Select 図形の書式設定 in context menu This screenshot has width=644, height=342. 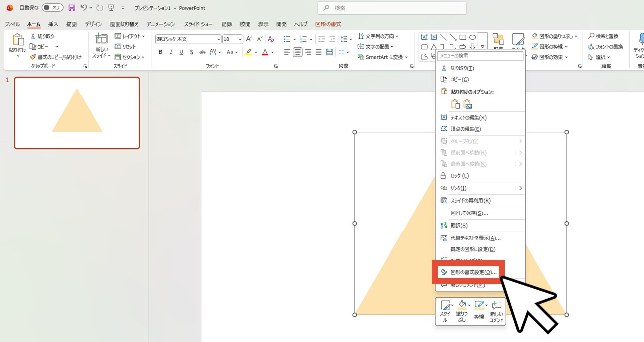click(x=468, y=272)
